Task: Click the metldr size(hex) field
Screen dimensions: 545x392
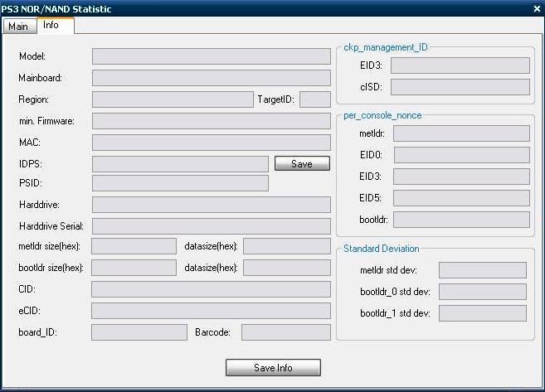Action: (x=134, y=246)
